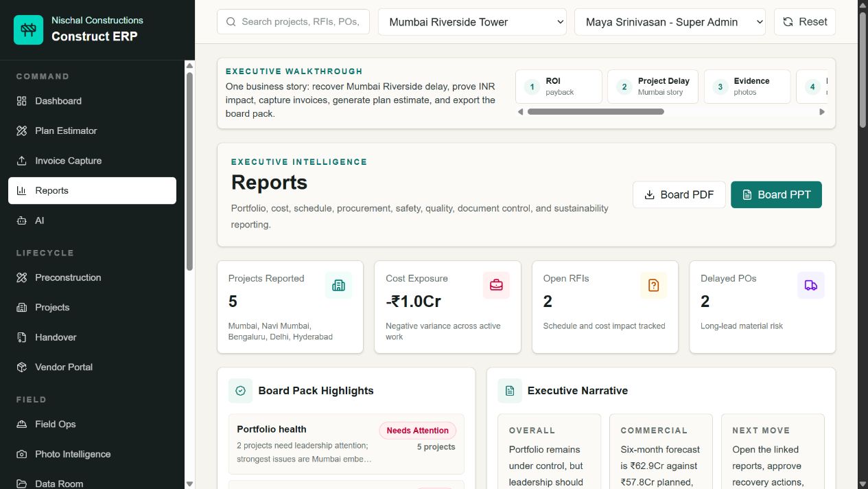The height and width of the screenshot is (489, 868).
Task: Go to Invoice Capture
Action: [92, 161]
